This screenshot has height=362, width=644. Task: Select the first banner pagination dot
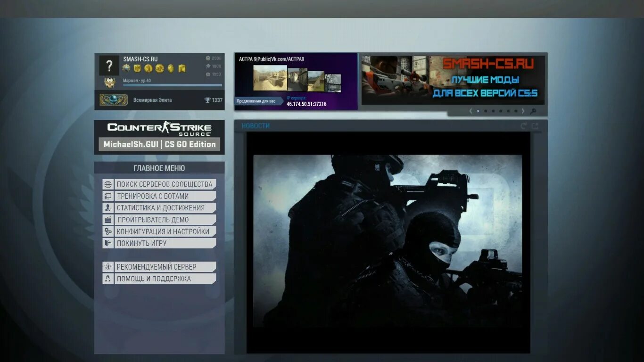pos(478,111)
